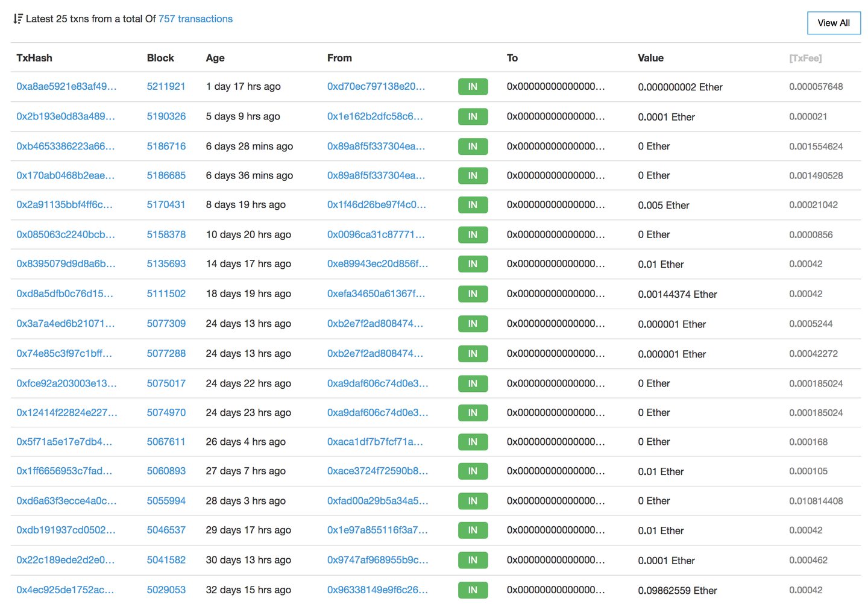Open sender address 0xb2e7f2ad808474
Viewport: 868px width, 604px height.
(x=376, y=324)
